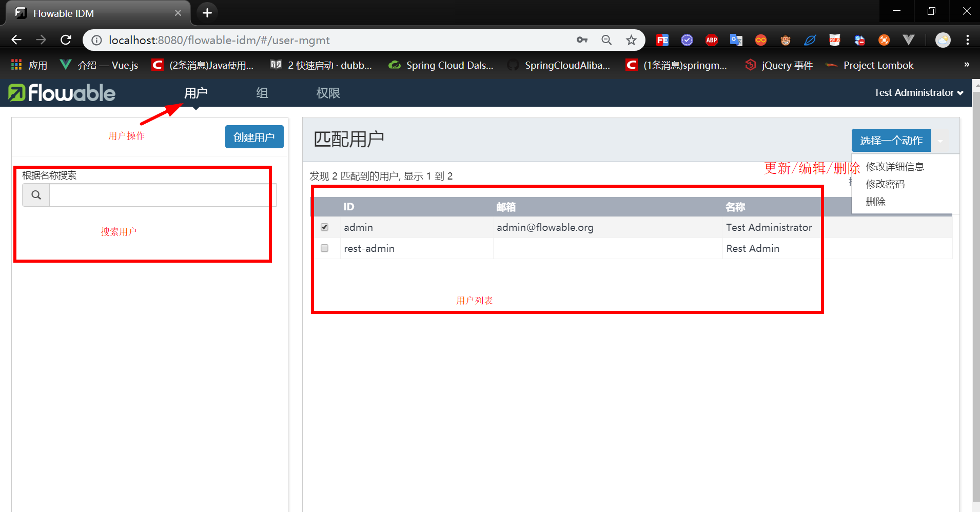Click the address bar URL

220,40
